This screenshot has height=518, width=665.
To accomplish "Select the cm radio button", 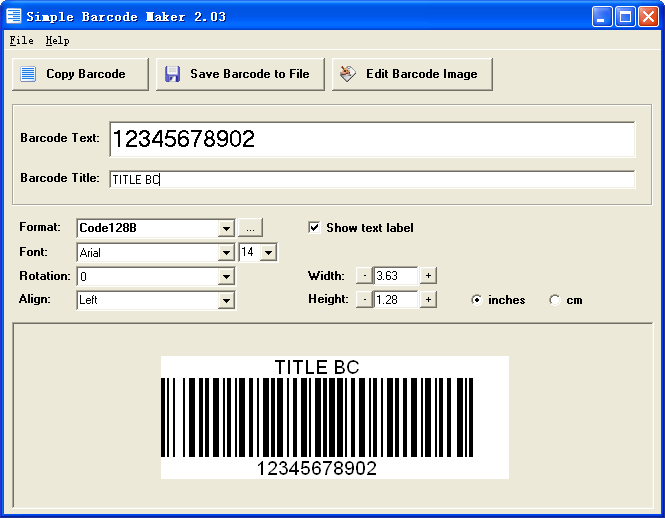I will pos(555,300).
